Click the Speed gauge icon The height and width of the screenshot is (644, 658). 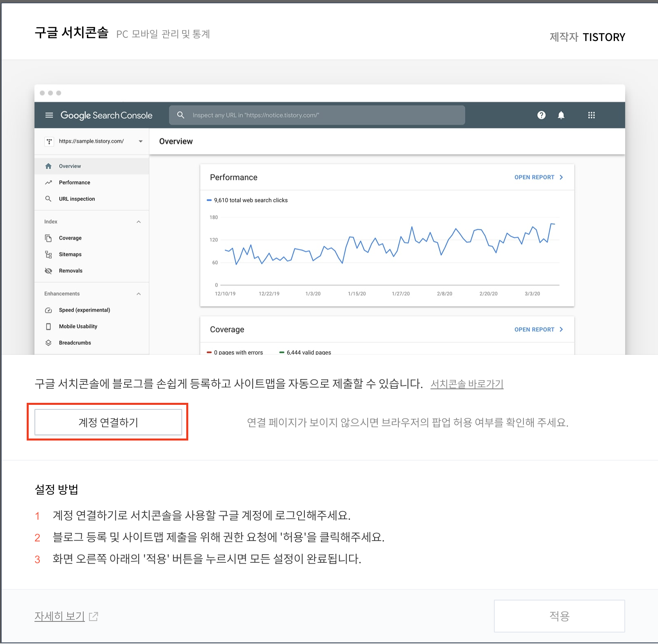coord(48,311)
